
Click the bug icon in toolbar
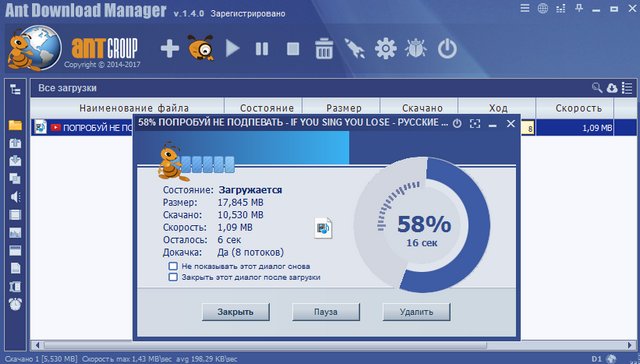click(x=416, y=49)
